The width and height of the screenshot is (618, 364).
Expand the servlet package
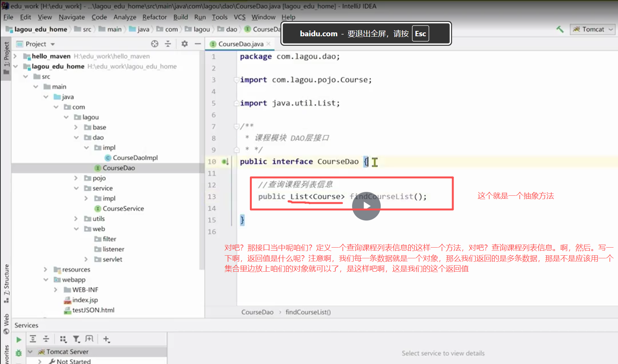click(86, 259)
